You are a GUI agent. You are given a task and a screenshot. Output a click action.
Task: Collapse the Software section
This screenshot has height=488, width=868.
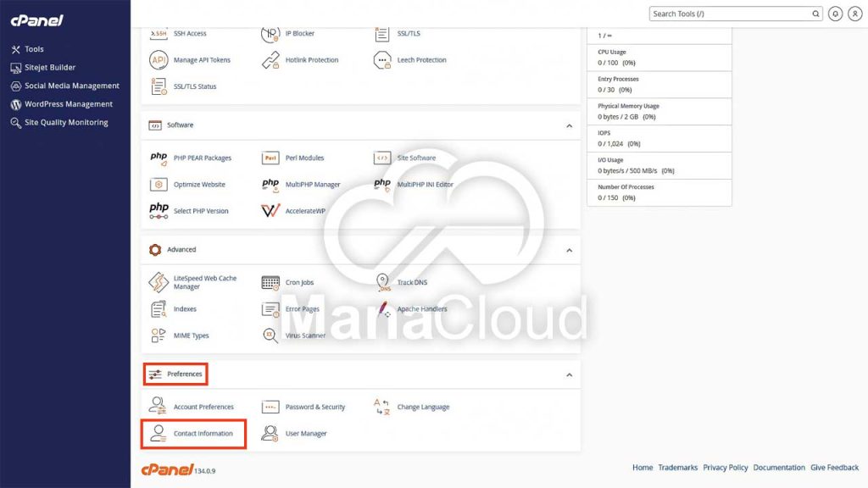coord(570,125)
